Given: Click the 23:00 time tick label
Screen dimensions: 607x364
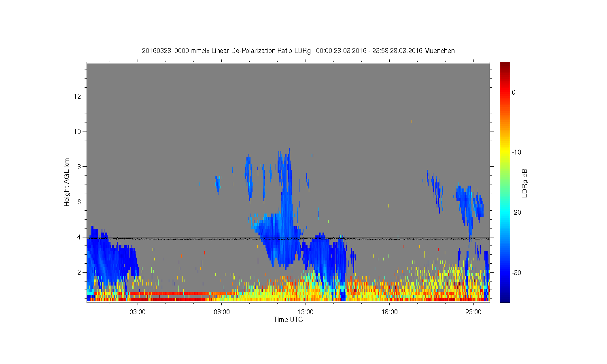Looking at the screenshot, I should coord(473,312).
